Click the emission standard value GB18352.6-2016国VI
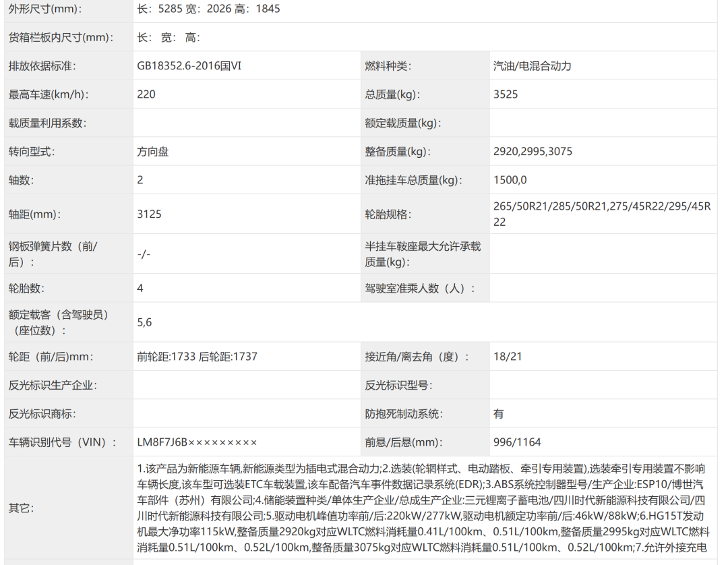 [189, 66]
